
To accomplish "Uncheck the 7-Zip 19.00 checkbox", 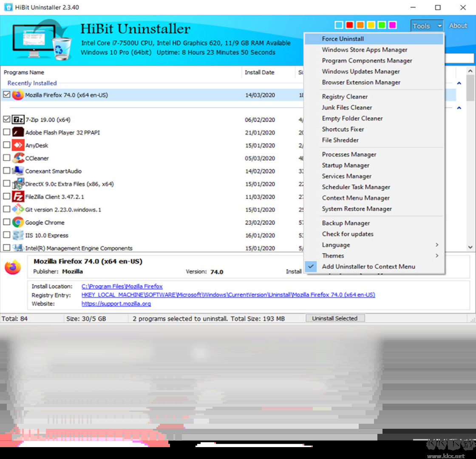I will tap(6, 119).
